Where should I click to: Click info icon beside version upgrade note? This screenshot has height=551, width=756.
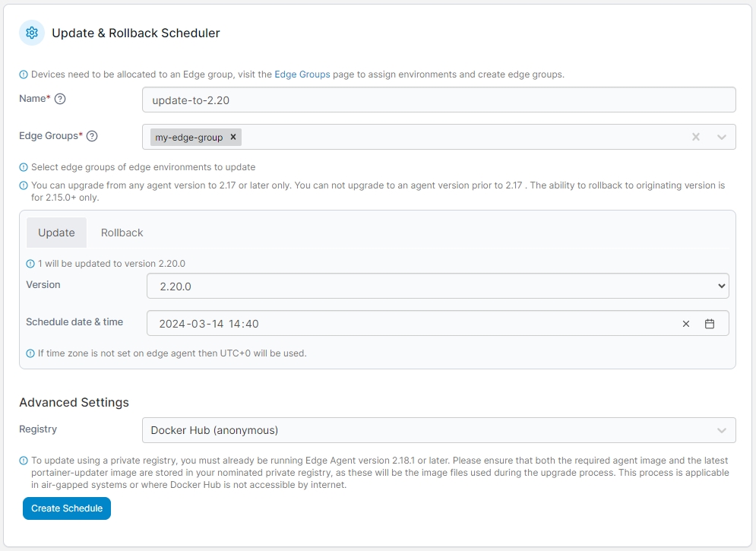[23, 185]
